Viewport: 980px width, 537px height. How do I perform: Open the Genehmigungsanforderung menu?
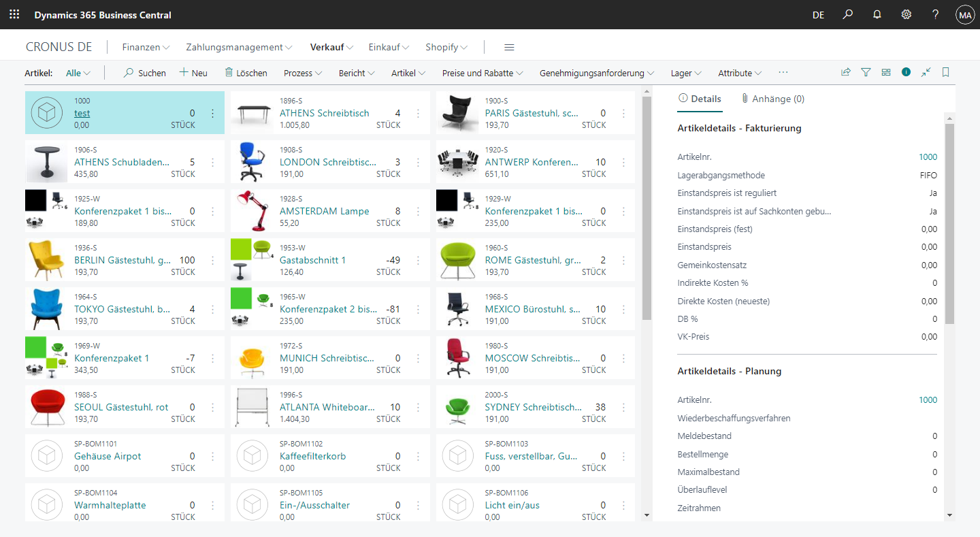pos(597,73)
